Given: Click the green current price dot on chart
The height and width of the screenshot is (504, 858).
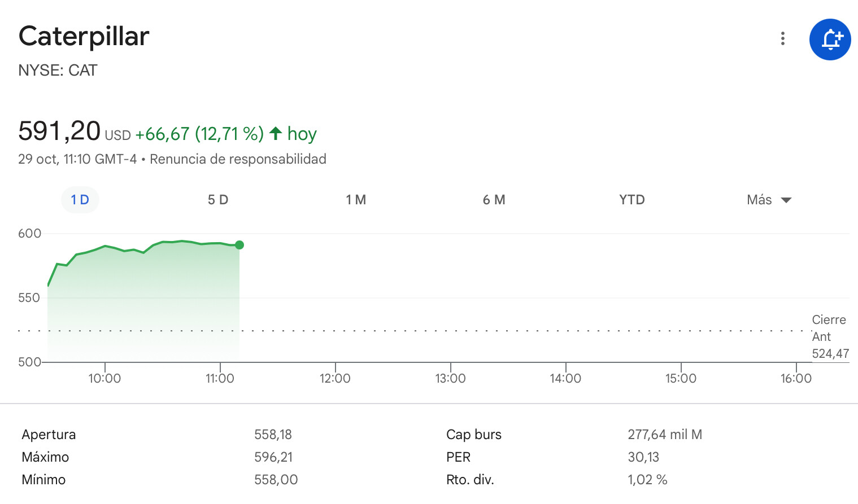Looking at the screenshot, I should 239,245.
